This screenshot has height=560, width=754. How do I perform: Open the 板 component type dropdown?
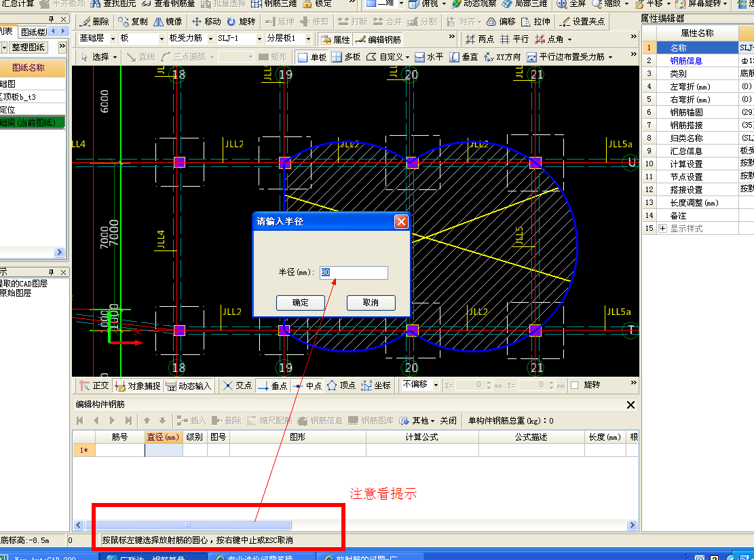point(162,39)
